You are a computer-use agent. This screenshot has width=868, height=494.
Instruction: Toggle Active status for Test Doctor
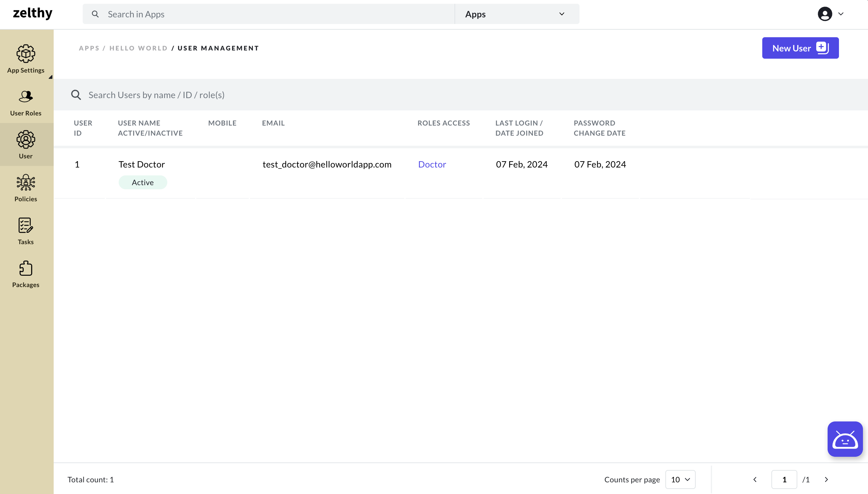142,182
